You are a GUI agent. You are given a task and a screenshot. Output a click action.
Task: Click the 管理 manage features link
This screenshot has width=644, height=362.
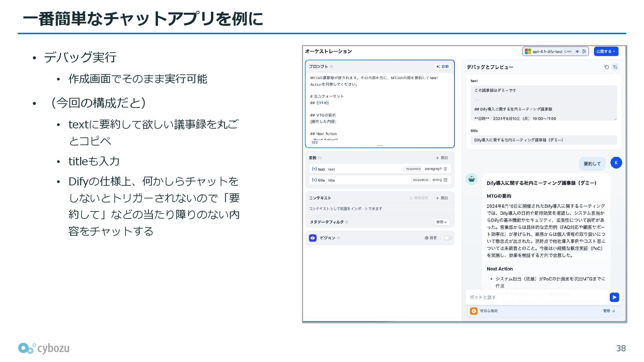pos(609,311)
